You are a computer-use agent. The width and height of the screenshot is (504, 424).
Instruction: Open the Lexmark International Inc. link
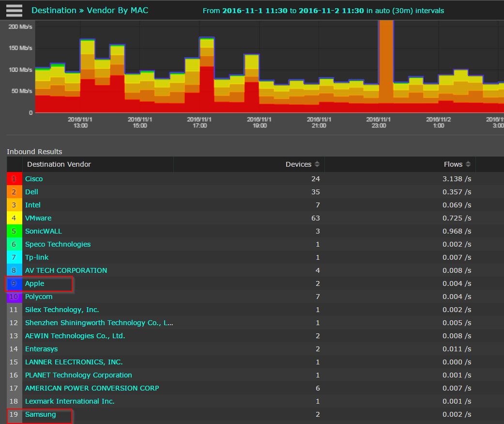click(70, 401)
